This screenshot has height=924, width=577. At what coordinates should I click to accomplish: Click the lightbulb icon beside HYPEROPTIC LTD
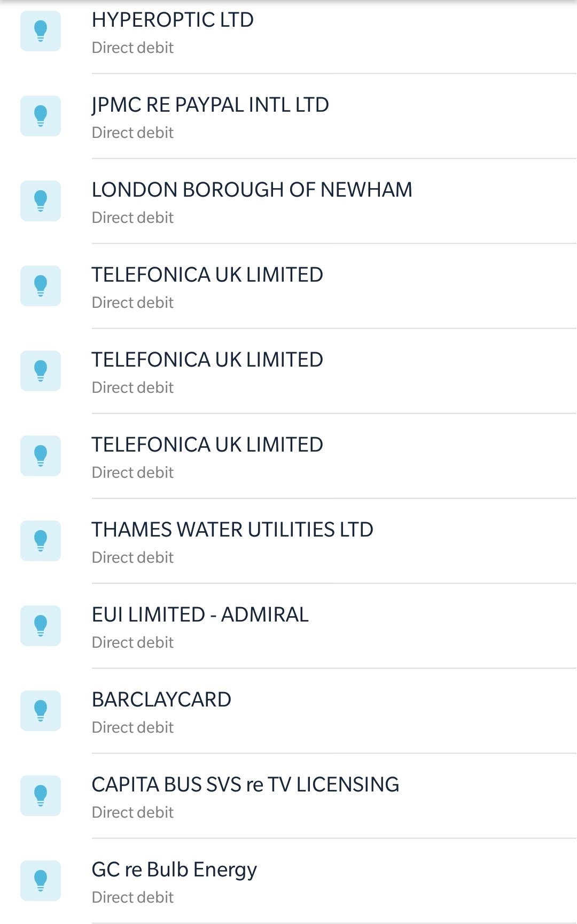tap(41, 31)
